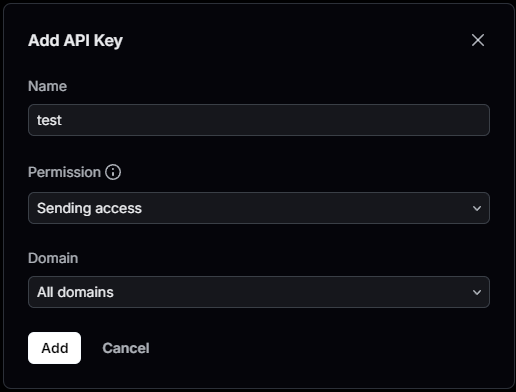Open the Sending access permission dropdown
516x392 pixels.
point(259,208)
